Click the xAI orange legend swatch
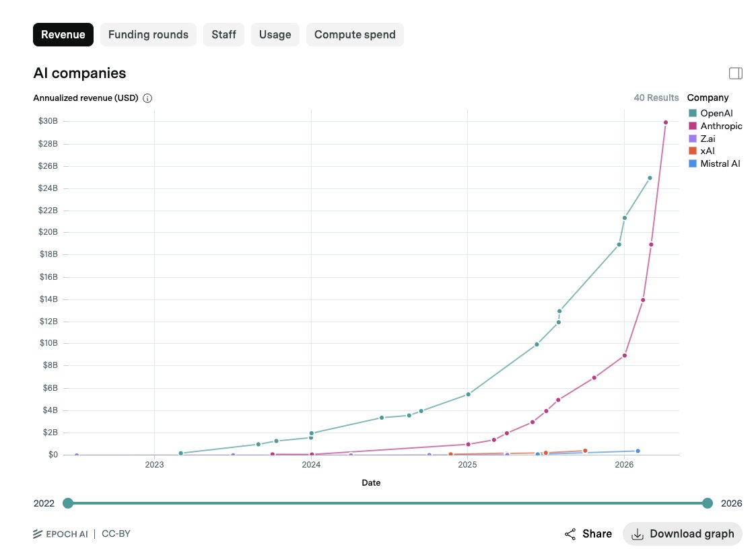The width and height of the screenshot is (756, 557). (693, 151)
